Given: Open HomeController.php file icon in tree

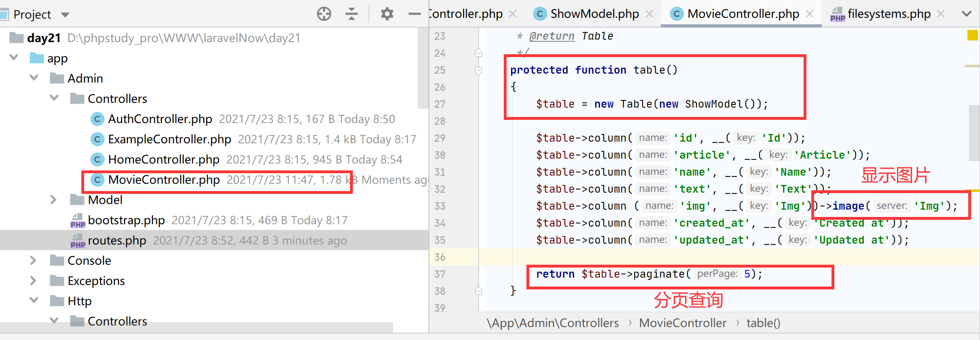Looking at the screenshot, I should 97,159.
